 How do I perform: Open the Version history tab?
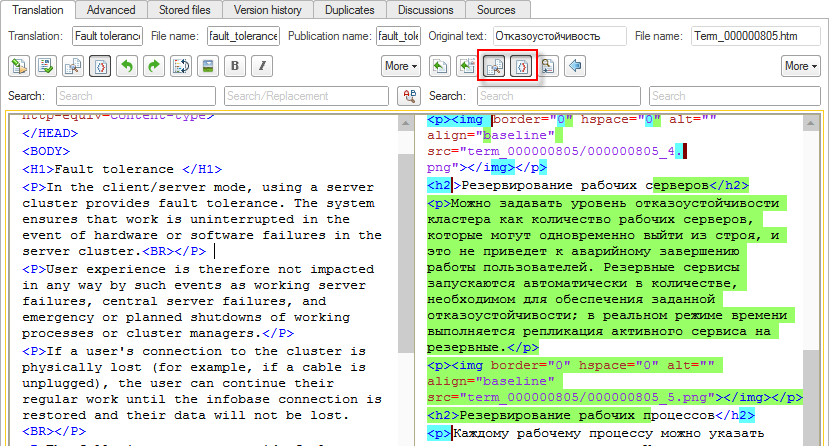268,10
